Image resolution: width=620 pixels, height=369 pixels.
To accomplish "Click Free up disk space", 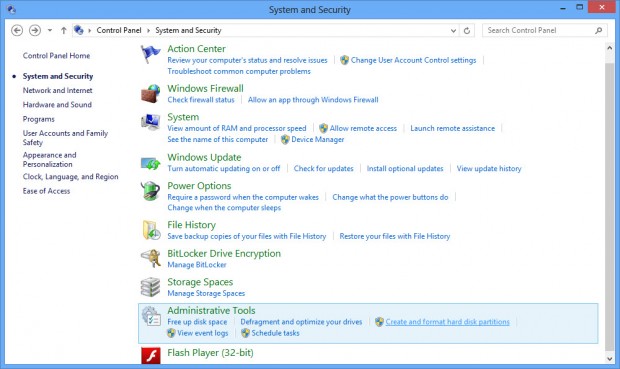I will click(197, 322).
